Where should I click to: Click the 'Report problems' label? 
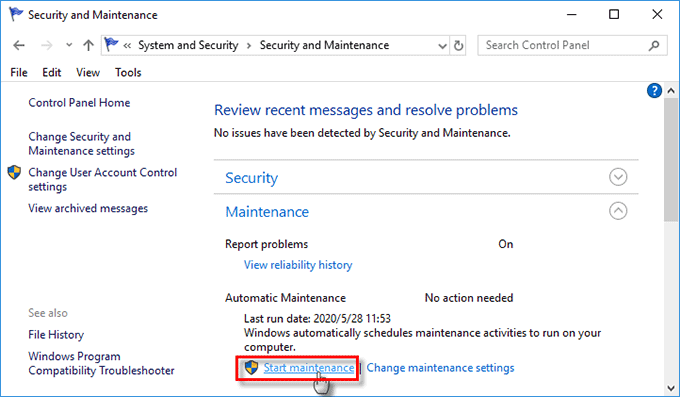[x=266, y=244]
